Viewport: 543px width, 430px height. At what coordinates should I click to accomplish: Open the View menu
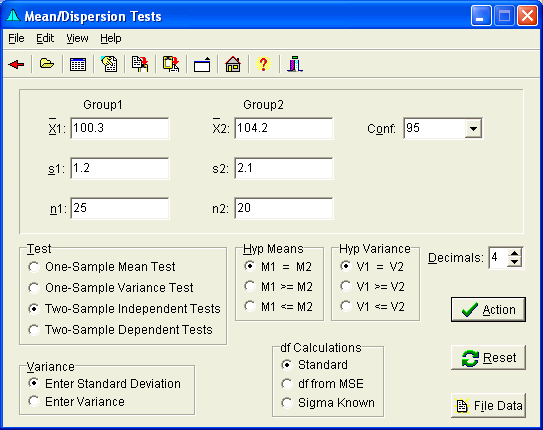[77, 38]
